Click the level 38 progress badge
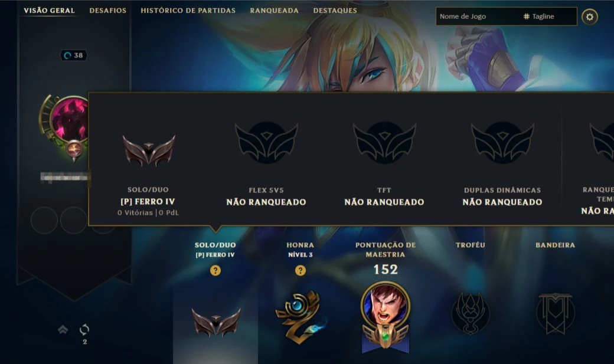Screen dimensions: 614x364 click(x=74, y=55)
